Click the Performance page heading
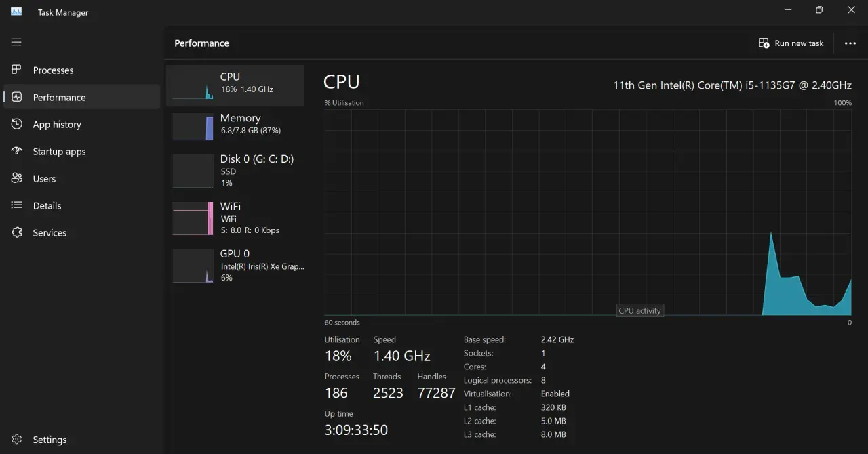 pyautogui.click(x=201, y=43)
